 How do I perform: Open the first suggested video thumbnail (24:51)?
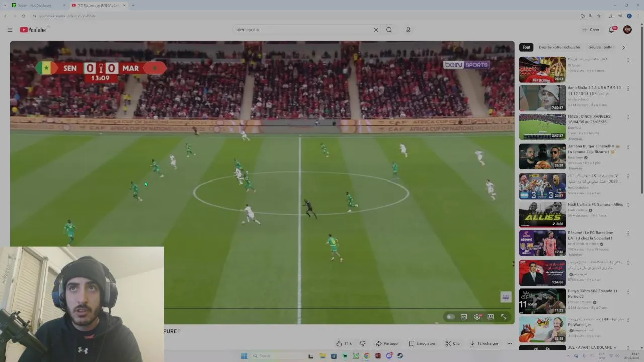pos(542,70)
